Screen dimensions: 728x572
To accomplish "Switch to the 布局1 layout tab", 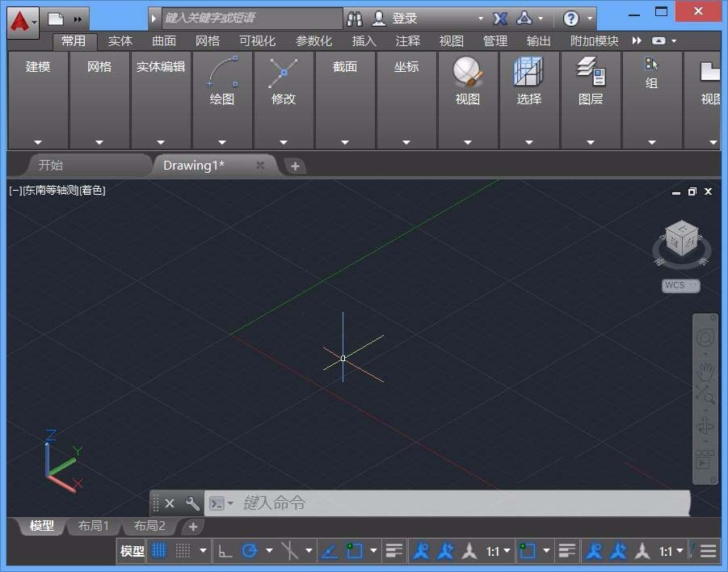I will (93, 526).
